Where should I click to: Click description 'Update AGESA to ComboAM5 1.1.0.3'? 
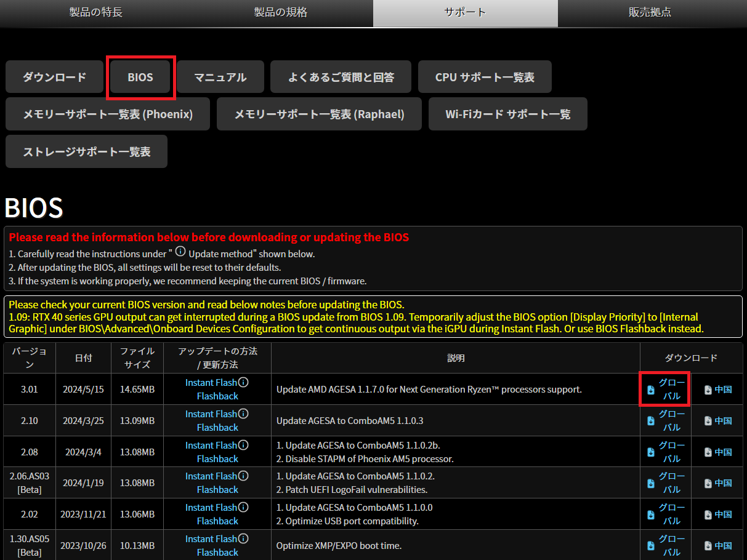pyautogui.click(x=350, y=421)
